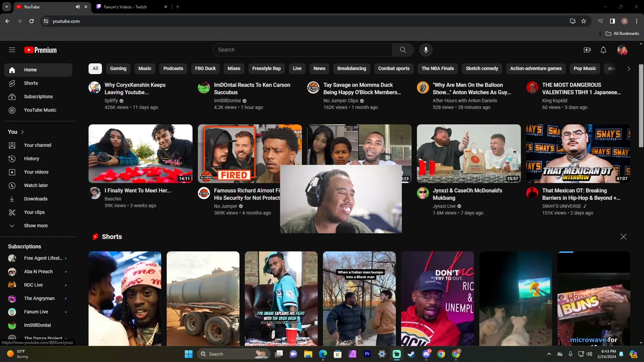644x362 pixels.
Task: Select the All category chip
Action: (x=95, y=68)
